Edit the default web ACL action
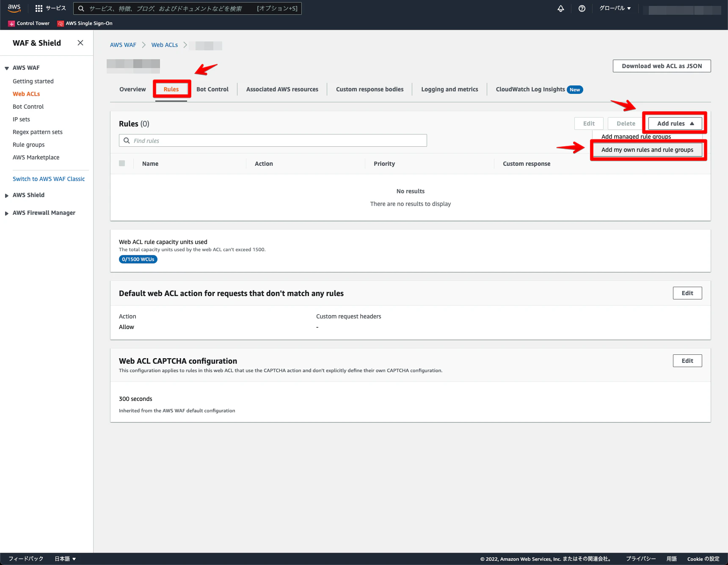The width and height of the screenshot is (728, 565). [x=687, y=293]
